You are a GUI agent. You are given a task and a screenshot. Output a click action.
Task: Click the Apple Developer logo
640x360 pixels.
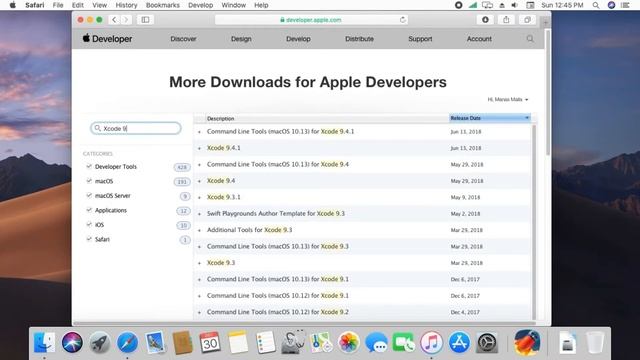(x=107, y=39)
